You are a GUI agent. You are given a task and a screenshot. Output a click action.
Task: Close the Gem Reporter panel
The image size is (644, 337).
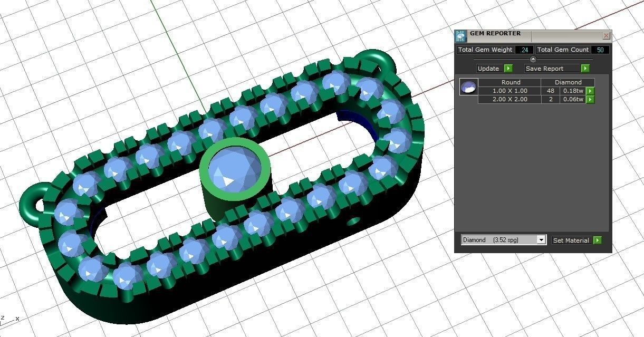[606, 36]
